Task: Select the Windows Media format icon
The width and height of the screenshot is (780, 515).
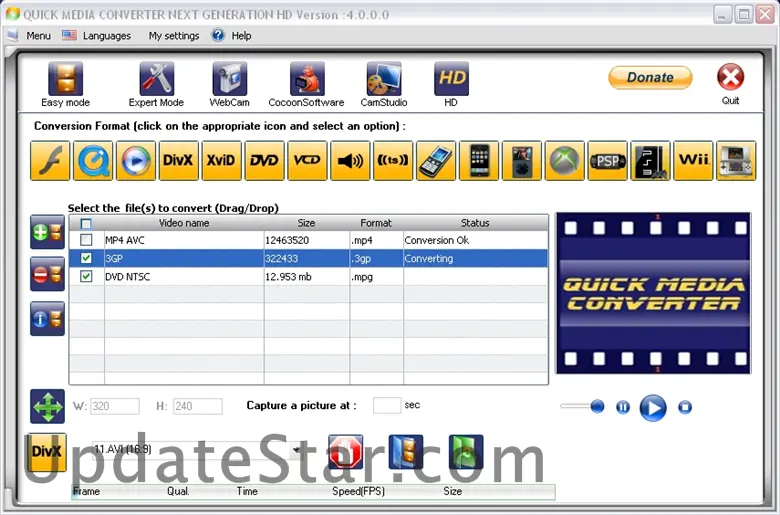Action: coord(136,160)
